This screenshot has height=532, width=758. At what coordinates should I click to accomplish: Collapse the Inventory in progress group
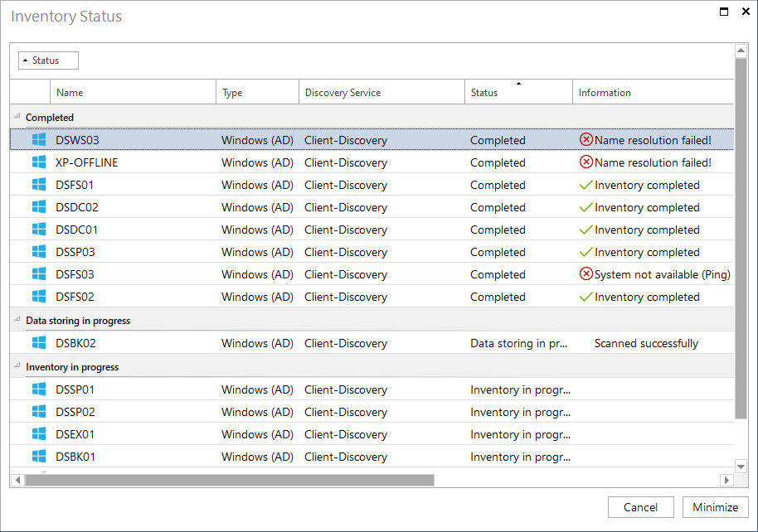tap(18, 365)
